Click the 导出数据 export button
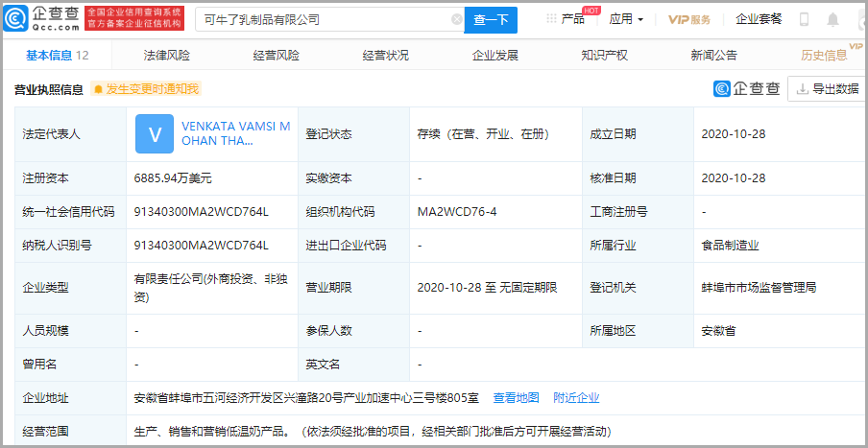The height and width of the screenshot is (448, 868). (827, 89)
